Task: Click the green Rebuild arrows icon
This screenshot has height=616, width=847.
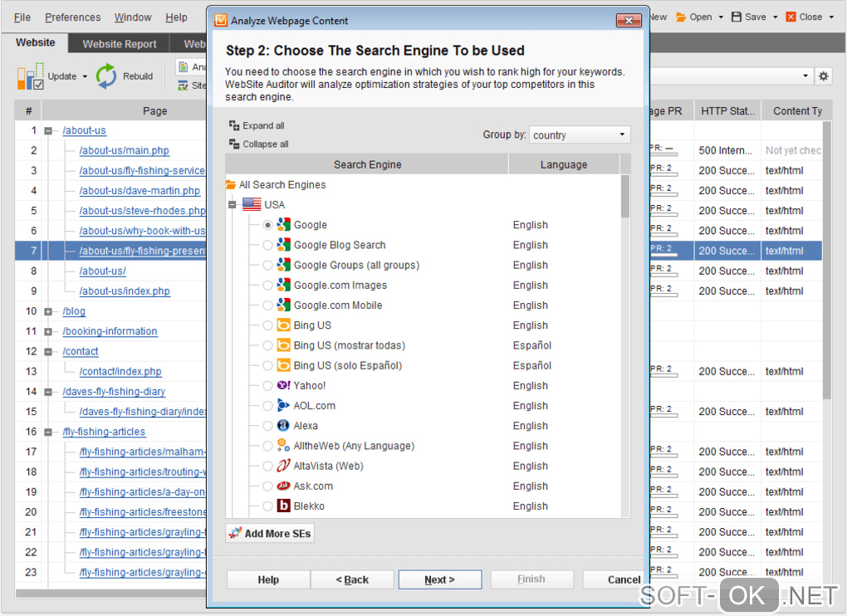Action: (x=106, y=76)
